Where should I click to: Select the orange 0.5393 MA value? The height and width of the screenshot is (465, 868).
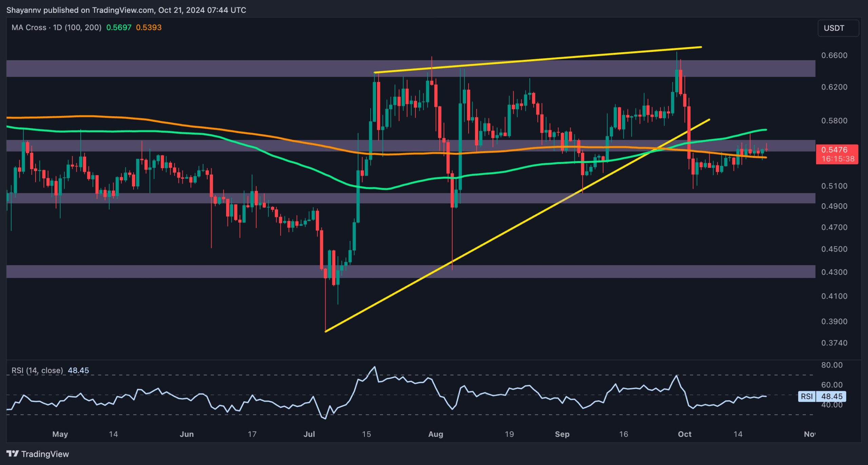149,27
